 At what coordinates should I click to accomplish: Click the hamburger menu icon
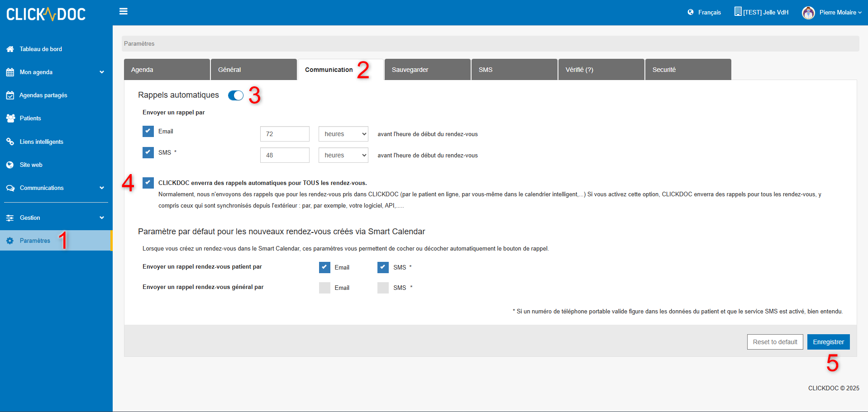click(x=123, y=12)
